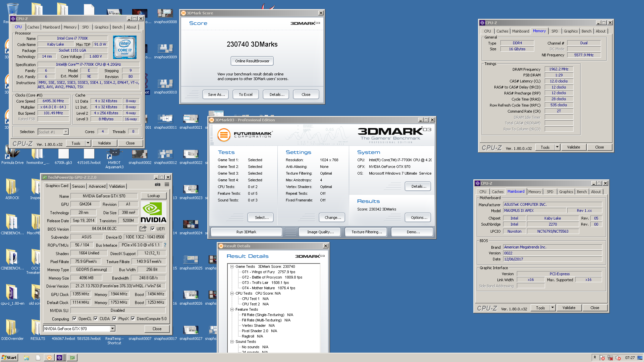The width and height of the screenshot is (644, 362).
Task: Open the 581528.hwbot file on desktop
Action: point(89,339)
